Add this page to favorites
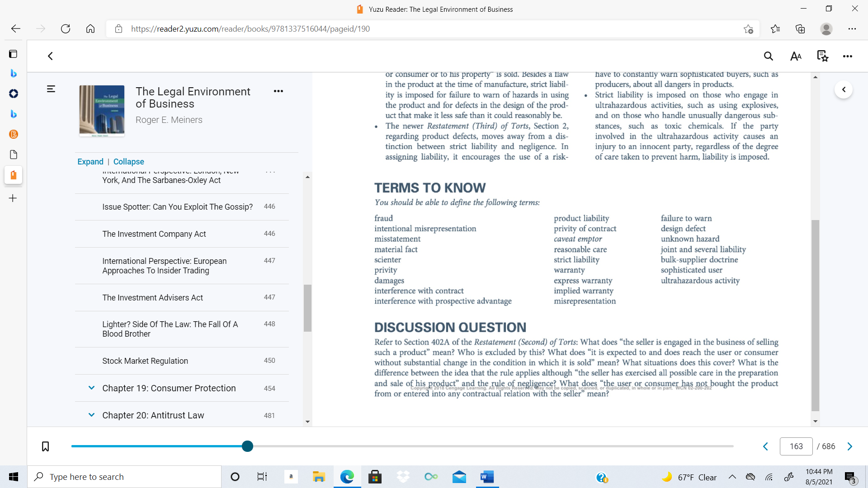 (748, 29)
